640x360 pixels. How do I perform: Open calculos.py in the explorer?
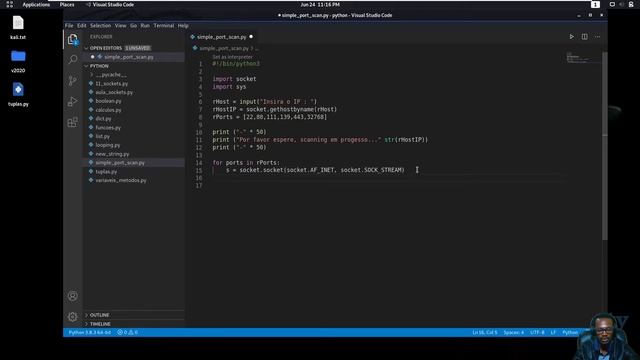[108, 110]
